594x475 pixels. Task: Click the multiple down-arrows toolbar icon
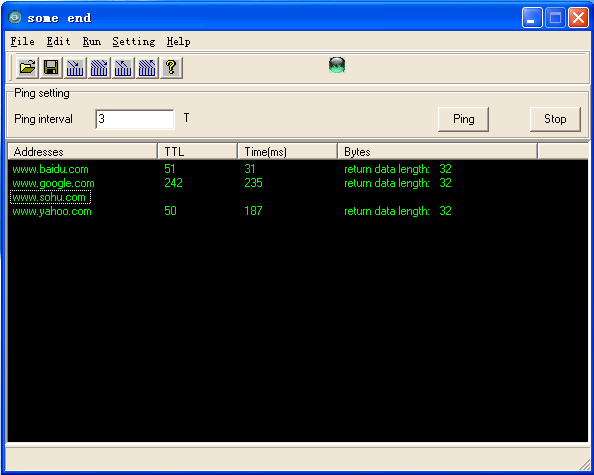coord(99,68)
